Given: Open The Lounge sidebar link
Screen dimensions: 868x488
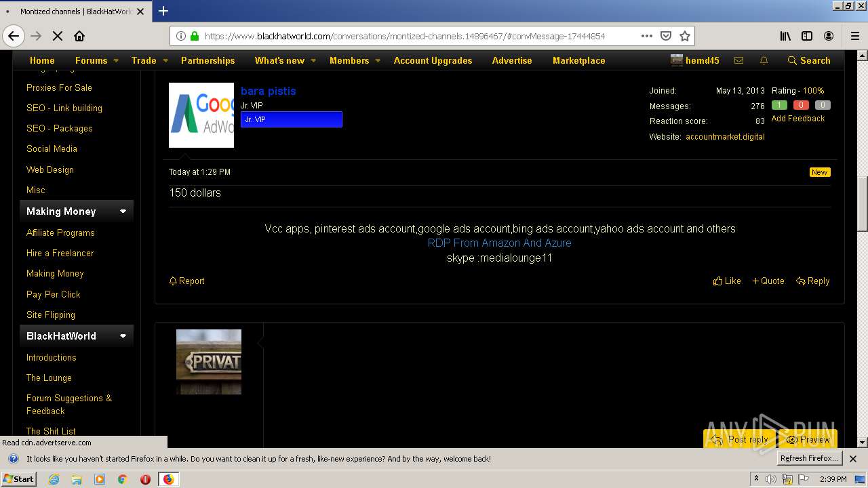Looking at the screenshot, I should coord(49,378).
